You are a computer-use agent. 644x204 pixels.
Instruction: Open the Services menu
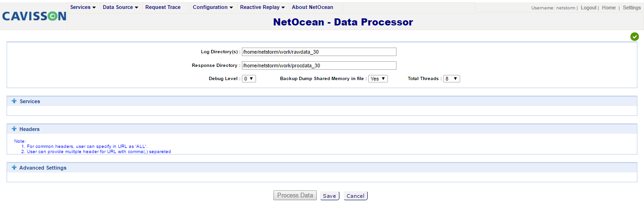(x=83, y=8)
